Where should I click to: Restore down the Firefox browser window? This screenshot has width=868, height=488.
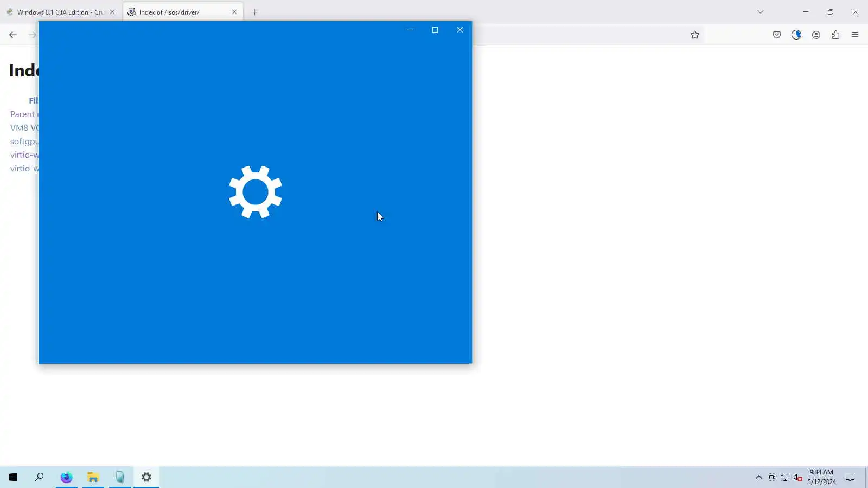pyautogui.click(x=831, y=12)
